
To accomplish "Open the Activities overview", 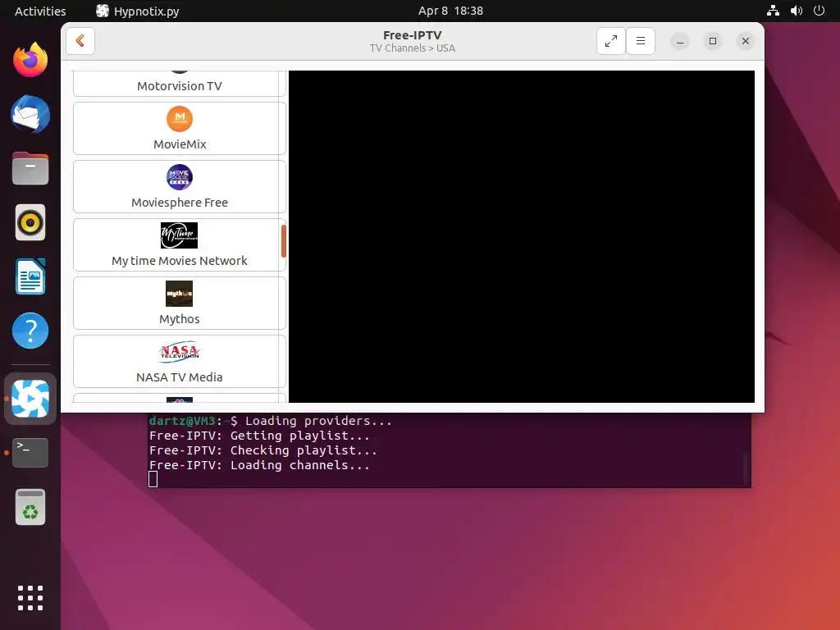I will (40, 11).
